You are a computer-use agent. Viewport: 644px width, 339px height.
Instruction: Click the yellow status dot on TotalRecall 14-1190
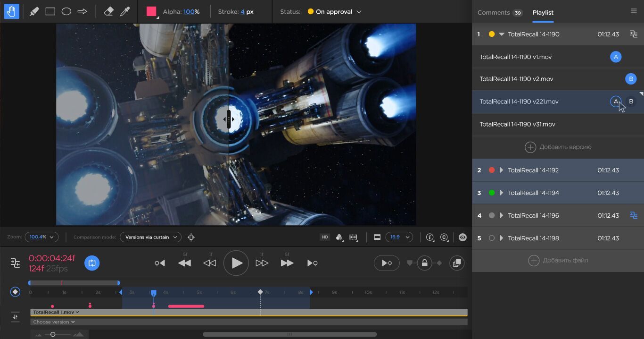click(x=492, y=34)
